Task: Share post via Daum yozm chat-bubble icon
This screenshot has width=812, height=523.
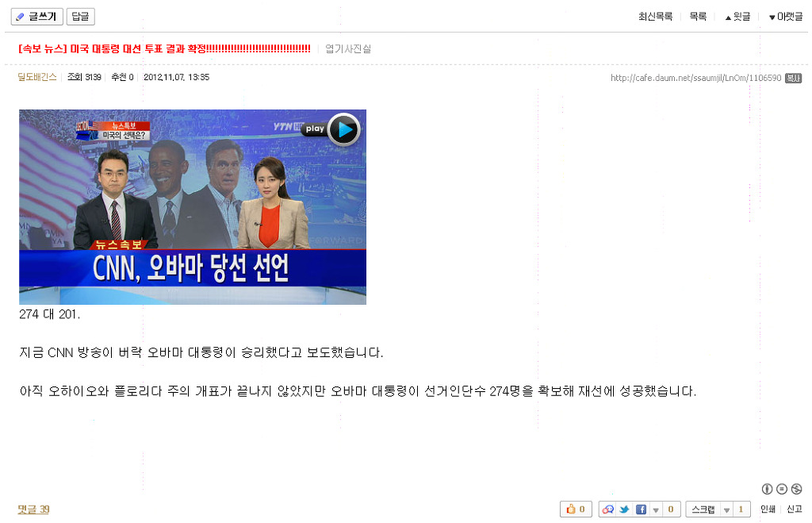Action: pyautogui.click(x=608, y=509)
